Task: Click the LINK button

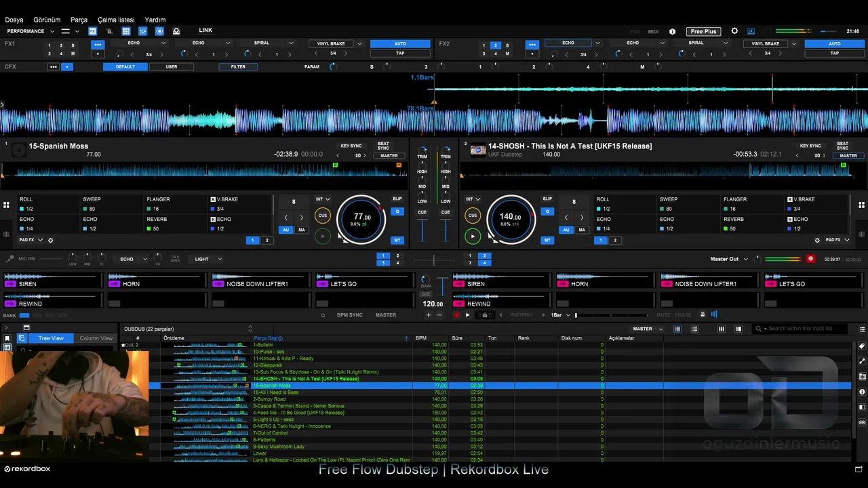Action: [205, 30]
